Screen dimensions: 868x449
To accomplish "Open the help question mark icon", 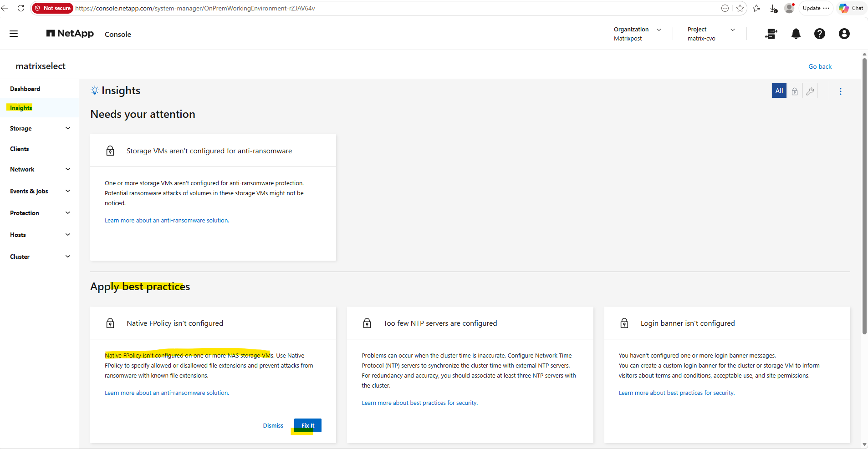I will pyautogui.click(x=819, y=34).
